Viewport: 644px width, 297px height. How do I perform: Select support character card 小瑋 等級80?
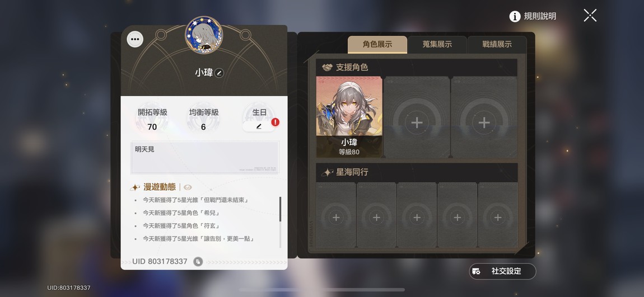[x=349, y=117]
